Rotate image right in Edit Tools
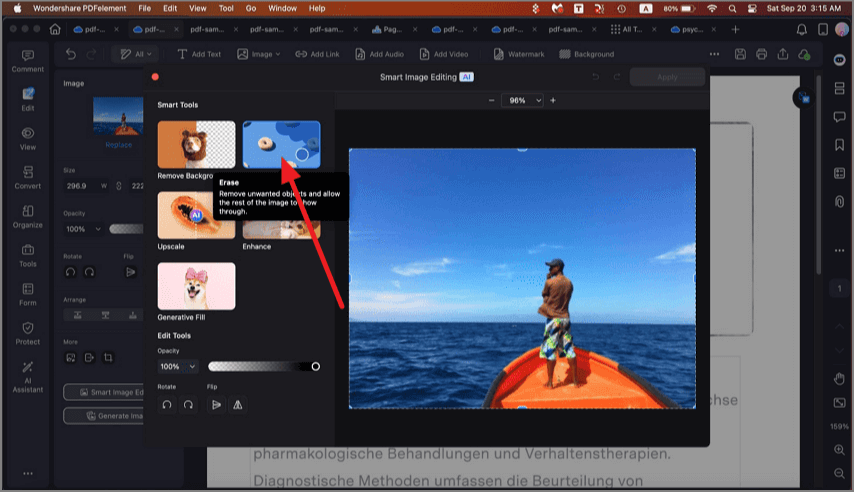 [188, 405]
